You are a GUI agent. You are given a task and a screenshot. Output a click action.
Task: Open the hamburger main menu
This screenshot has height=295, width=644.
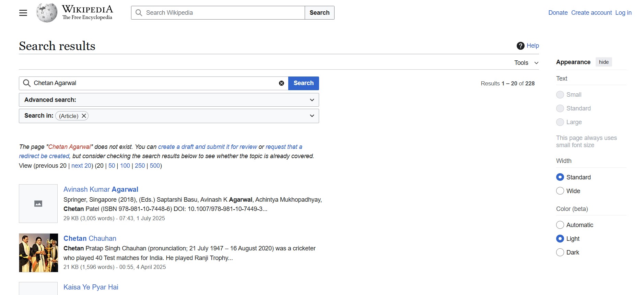23,13
